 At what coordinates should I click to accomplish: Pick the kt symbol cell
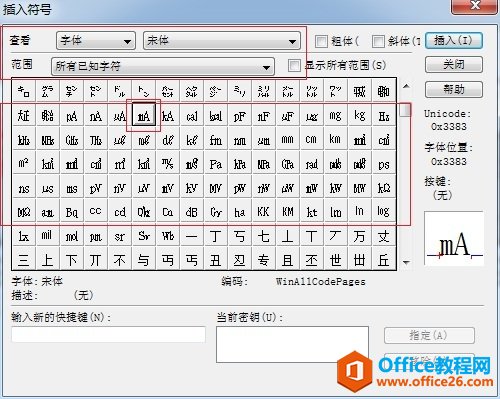312,211
